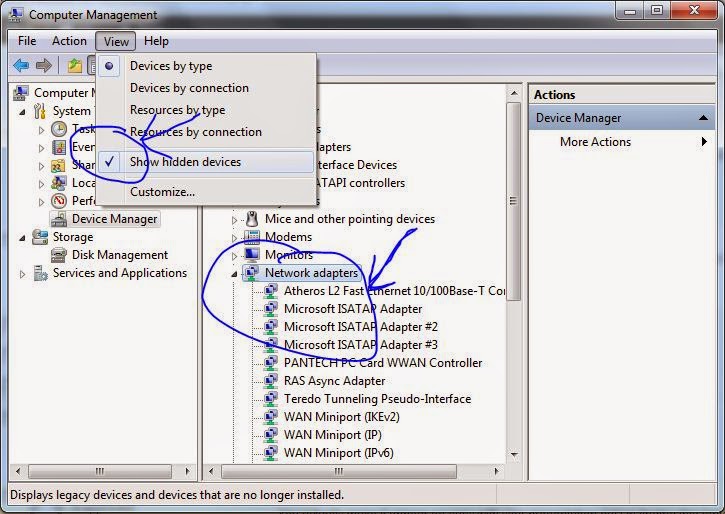Click the Shared Folders icon
Viewport: 725px width, 514px height.
pos(58,165)
